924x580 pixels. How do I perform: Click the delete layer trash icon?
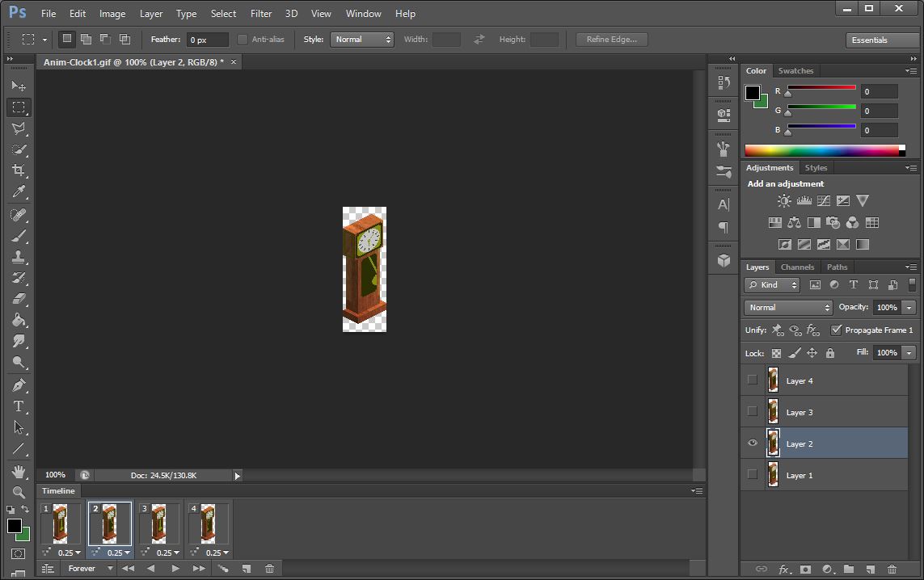(892, 569)
